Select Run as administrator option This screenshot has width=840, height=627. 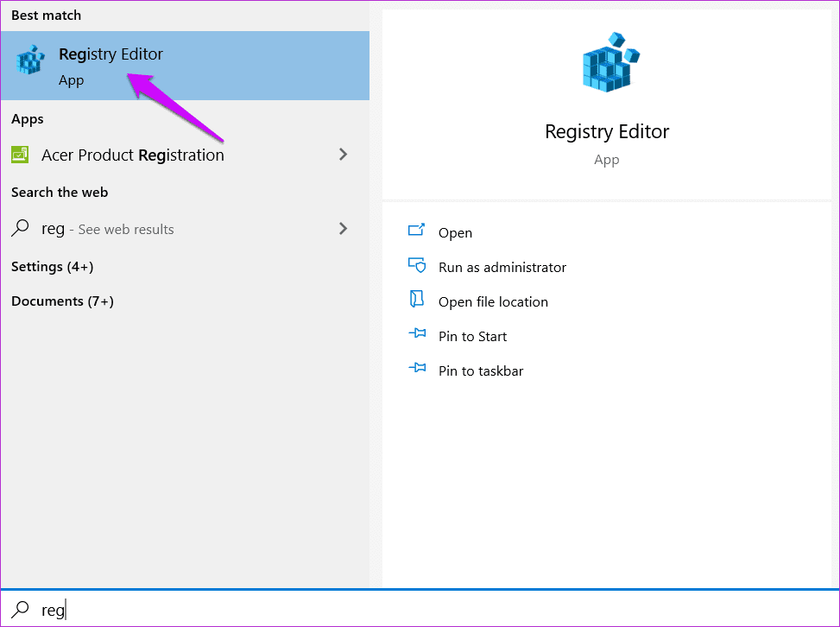502,268
